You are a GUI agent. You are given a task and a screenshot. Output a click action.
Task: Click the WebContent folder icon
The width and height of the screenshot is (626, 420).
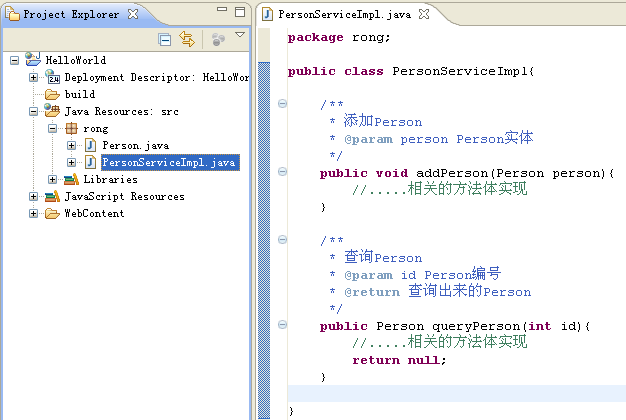[52, 214]
